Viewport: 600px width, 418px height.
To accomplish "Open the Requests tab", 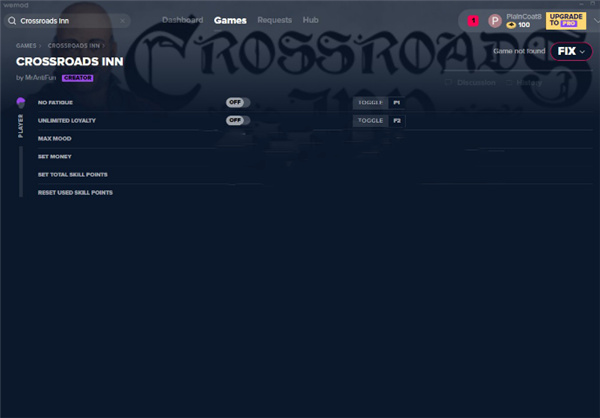I will point(274,20).
